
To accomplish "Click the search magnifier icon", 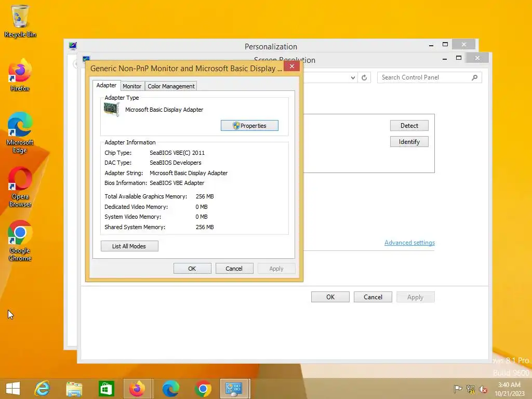I will 475,77.
